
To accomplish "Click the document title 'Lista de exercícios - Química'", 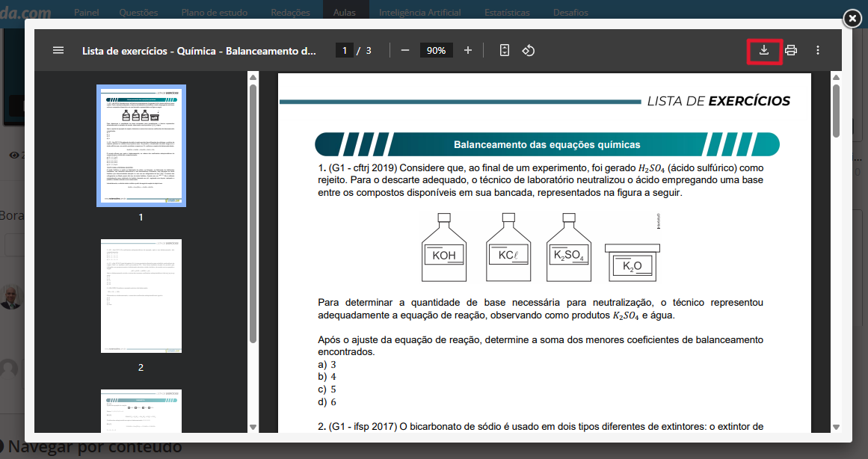I will 199,51.
